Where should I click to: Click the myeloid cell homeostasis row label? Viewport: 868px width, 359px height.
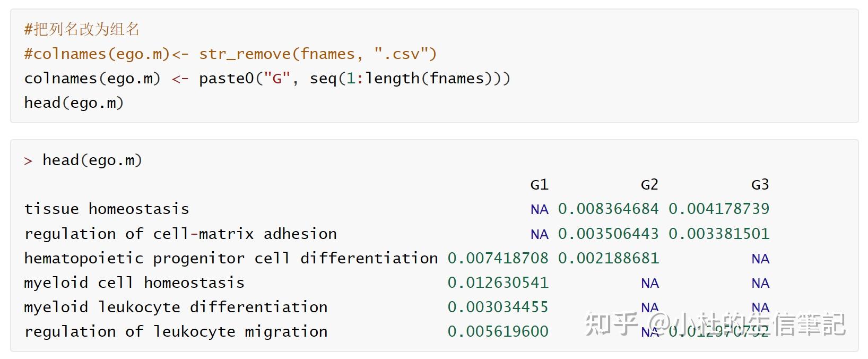[x=134, y=283]
